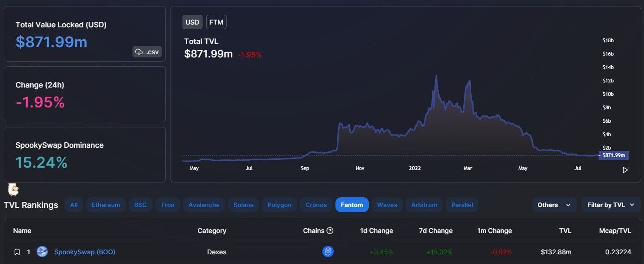
Task: Click the Fantom chain icon in SpookySwap row
Action: click(x=328, y=252)
